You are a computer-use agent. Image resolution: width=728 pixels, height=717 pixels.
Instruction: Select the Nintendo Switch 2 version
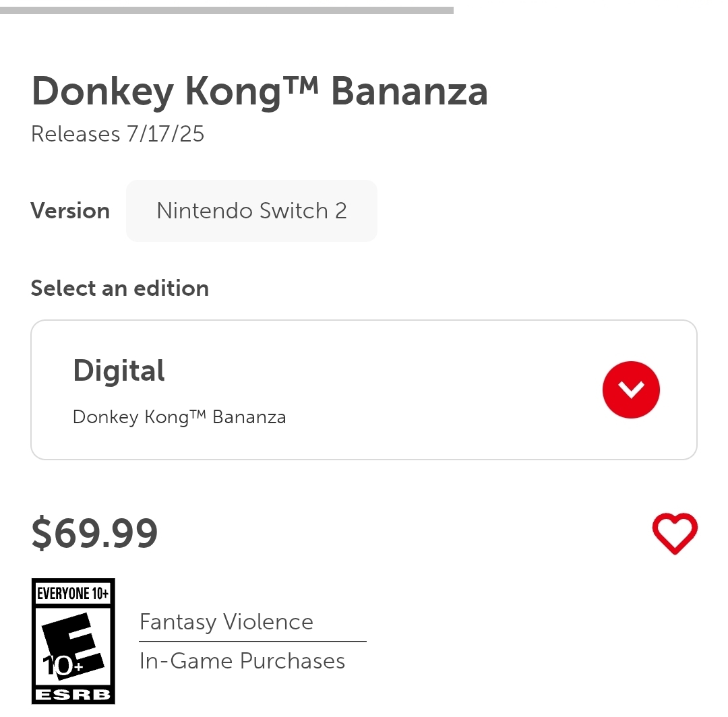pos(251,211)
